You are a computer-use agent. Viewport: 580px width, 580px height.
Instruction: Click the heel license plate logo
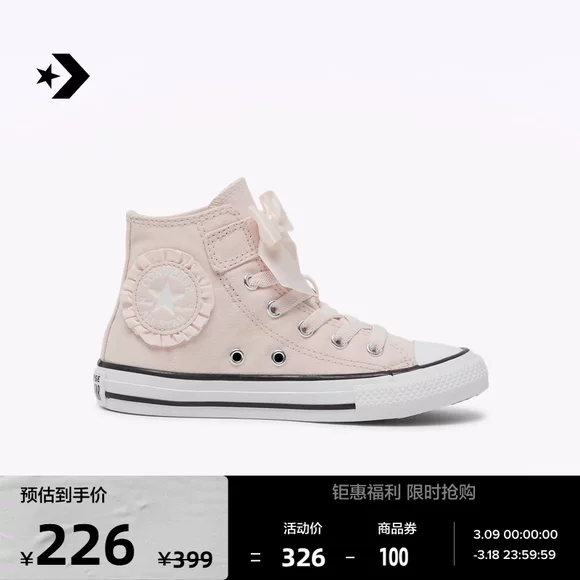tap(97, 387)
